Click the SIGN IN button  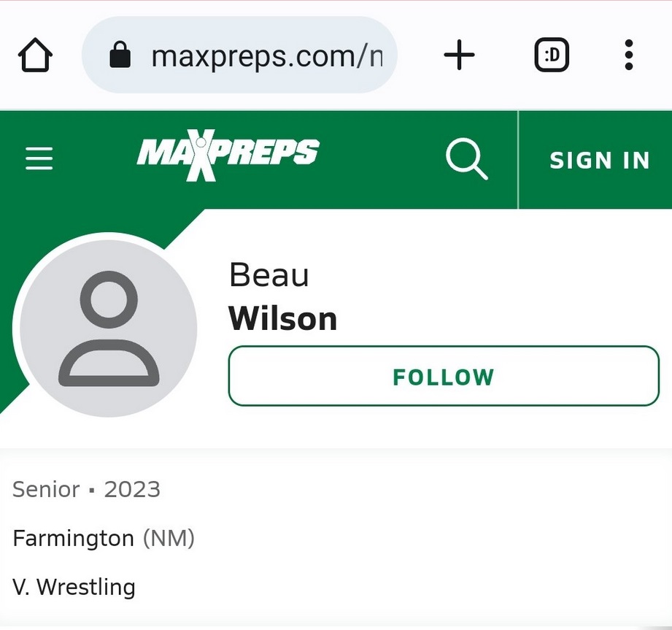pyautogui.click(x=600, y=160)
